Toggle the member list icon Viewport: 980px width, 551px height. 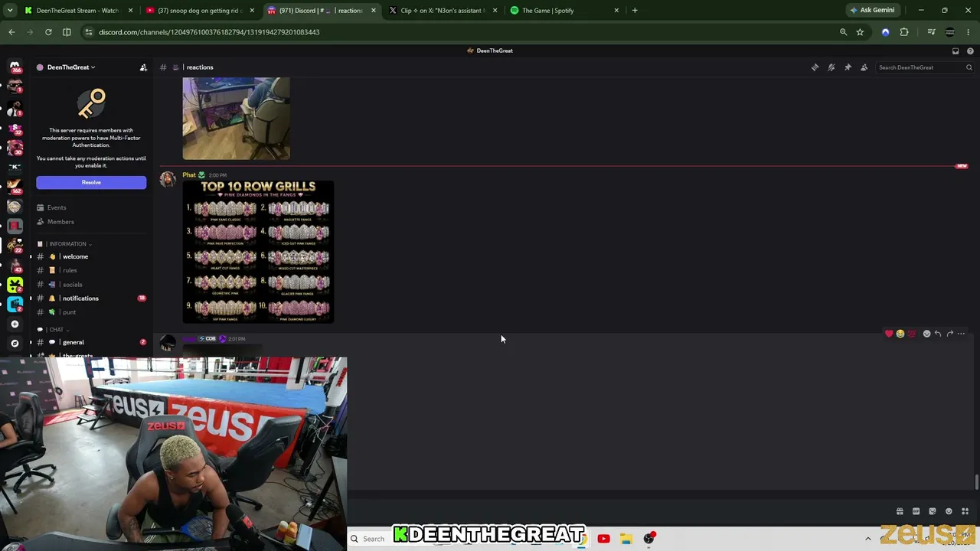(864, 67)
